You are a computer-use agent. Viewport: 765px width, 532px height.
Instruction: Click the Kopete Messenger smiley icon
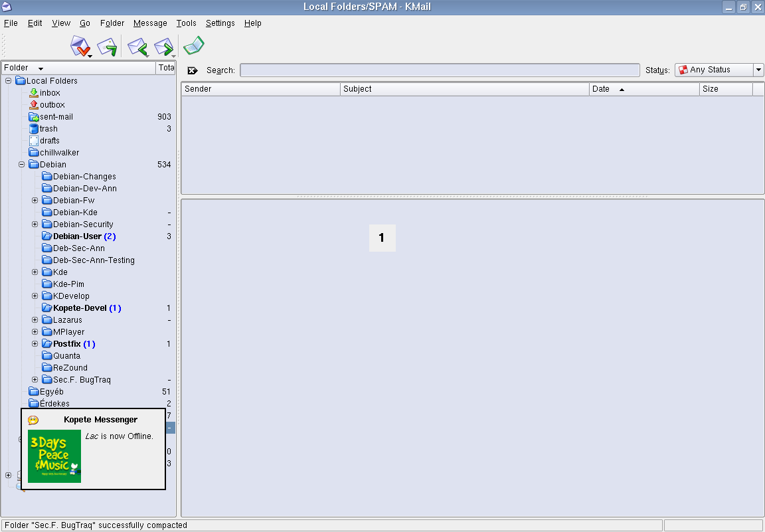pos(33,420)
